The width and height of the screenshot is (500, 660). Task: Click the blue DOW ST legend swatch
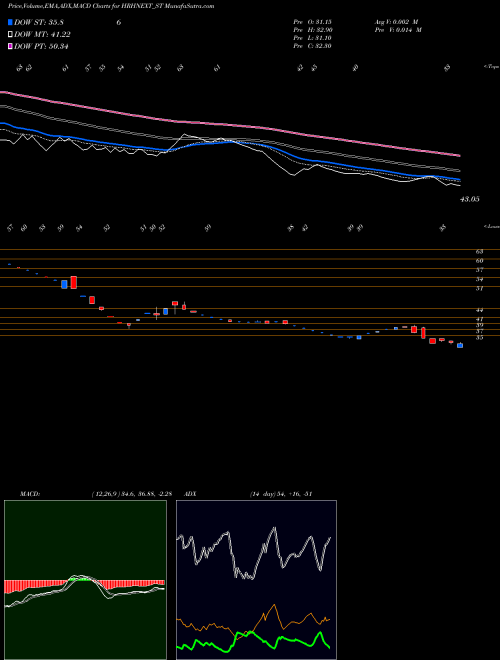[x=10, y=22]
